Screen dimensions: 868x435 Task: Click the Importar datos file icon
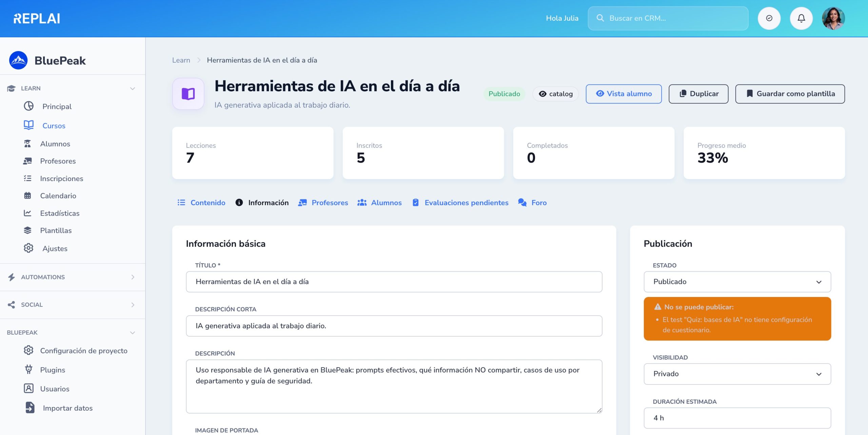coord(30,408)
